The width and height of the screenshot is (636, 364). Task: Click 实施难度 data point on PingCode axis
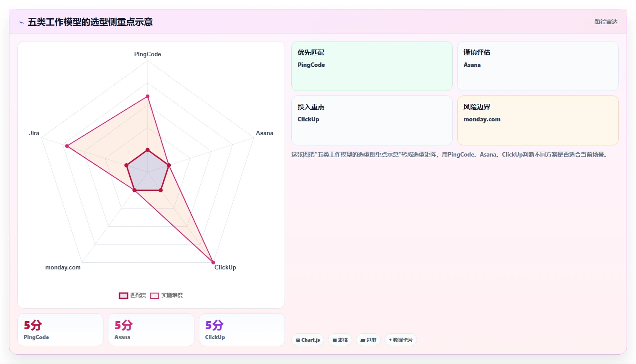pyautogui.click(x=148, y=96)
